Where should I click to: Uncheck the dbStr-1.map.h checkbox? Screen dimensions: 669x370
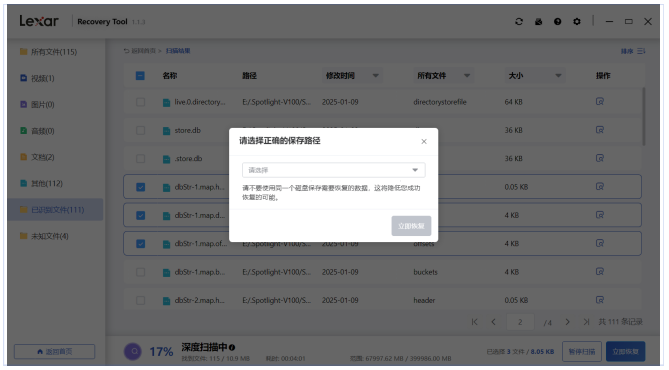pos(140,187)
